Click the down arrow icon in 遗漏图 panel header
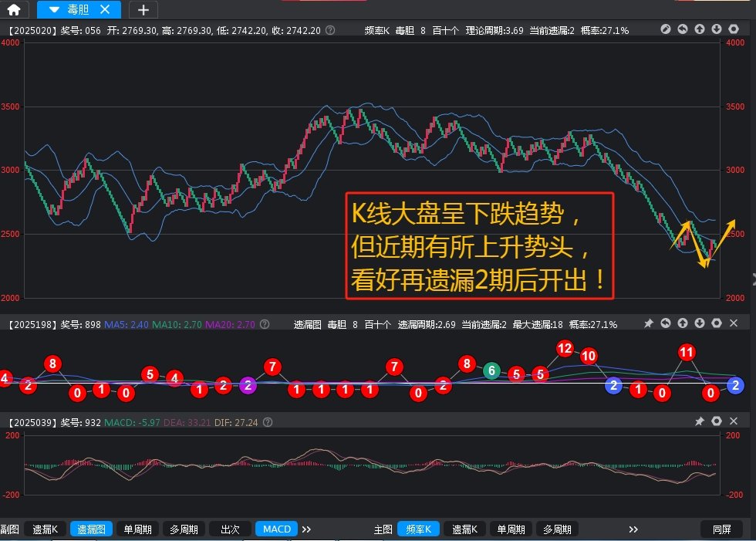756x541 pixels. pyautogui.click(x=700, y=323)
